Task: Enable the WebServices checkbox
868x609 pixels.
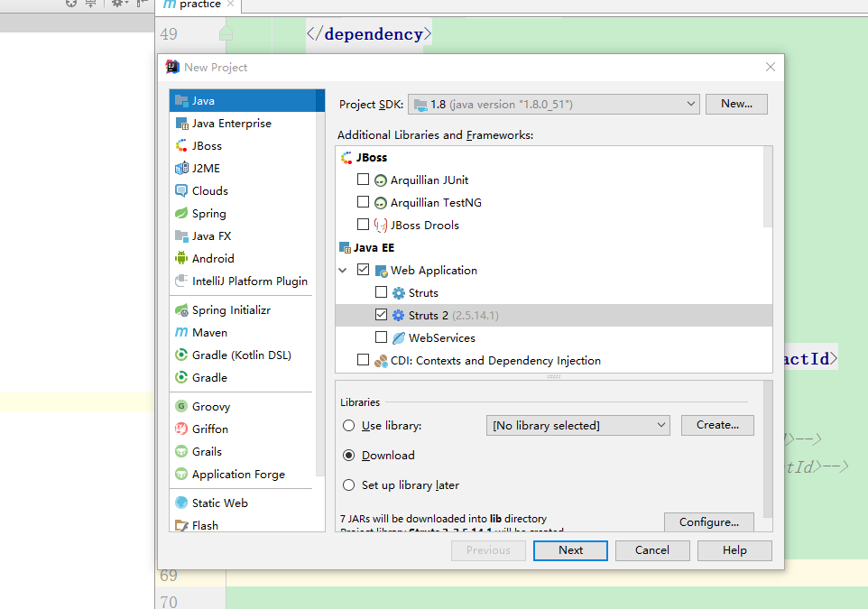Action: point(381,337)
